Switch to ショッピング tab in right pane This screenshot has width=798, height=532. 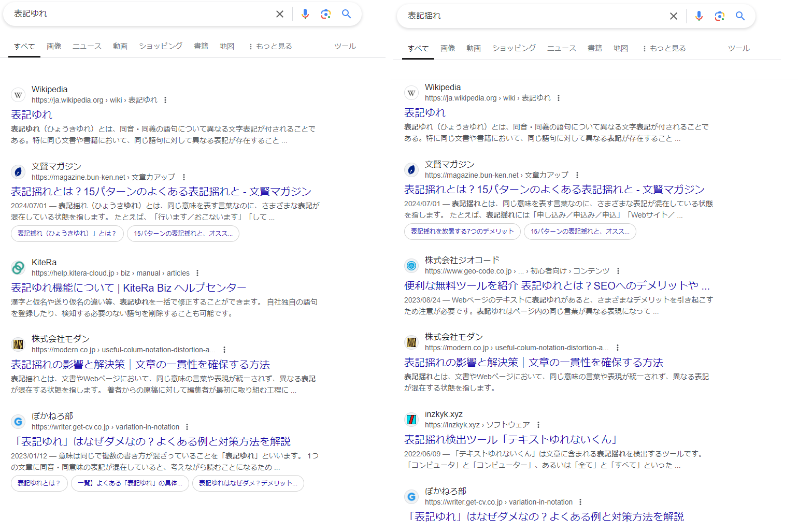(514, 48)
